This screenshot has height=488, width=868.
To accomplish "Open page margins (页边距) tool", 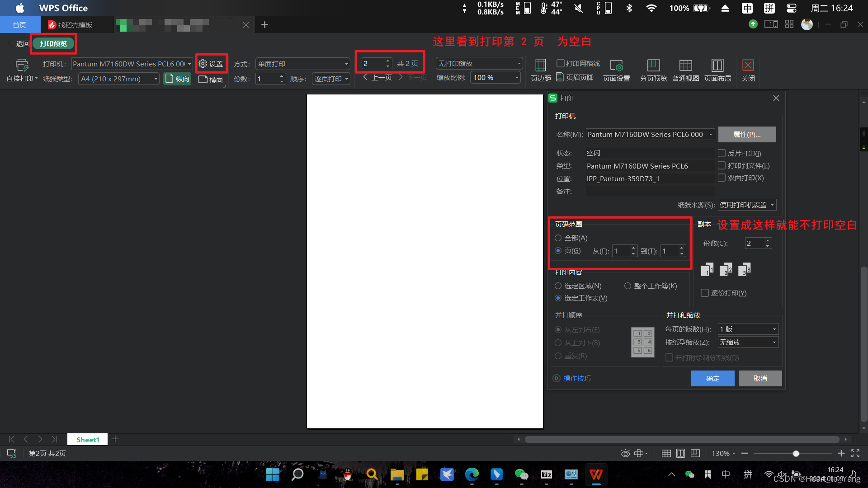I will pyautogui.click(x=540, y=66).
